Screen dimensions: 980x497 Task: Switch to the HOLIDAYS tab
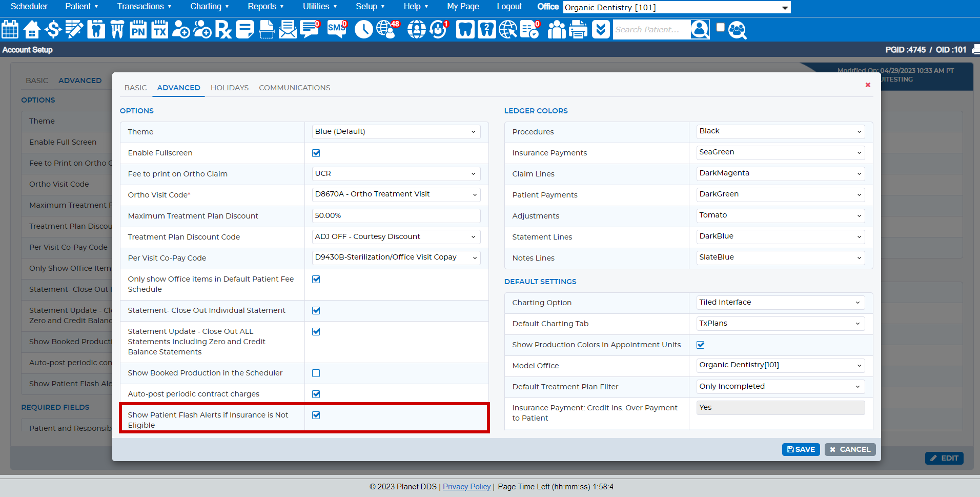point(230,88)
